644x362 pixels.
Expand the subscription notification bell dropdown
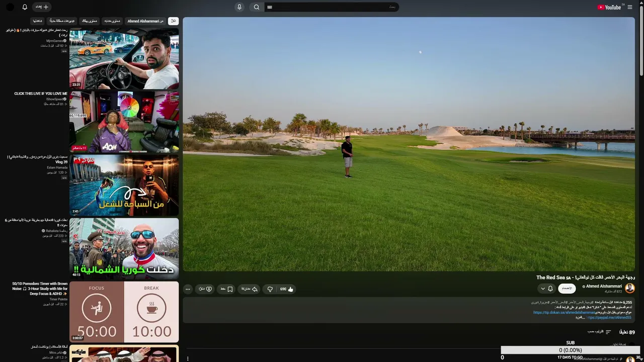click(x=546, y=289)
